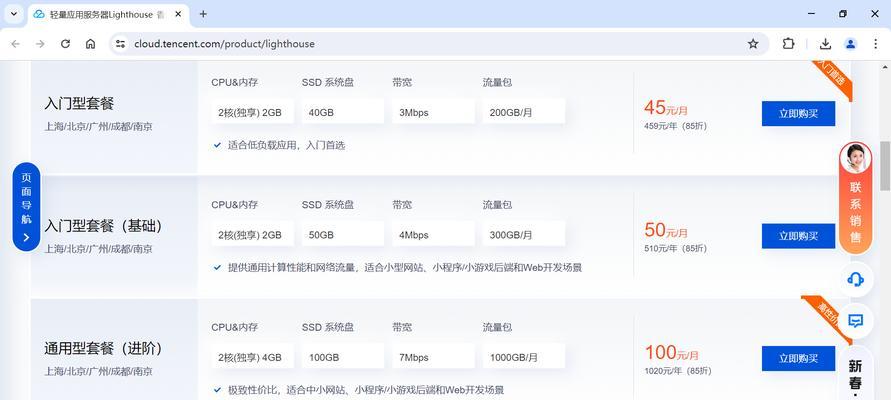Viewport: 891px width, 400px height.
Task: Select the Lighthouse tab
Action: (x=108, y=14)
